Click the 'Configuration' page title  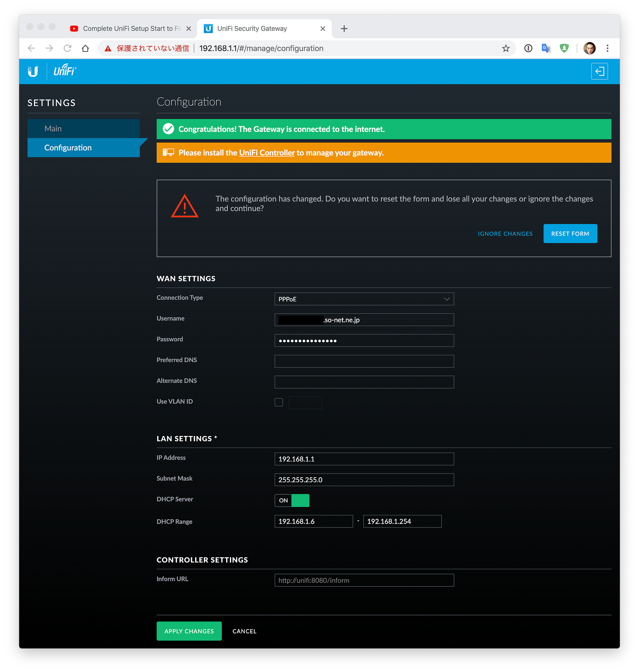(189, 102)
